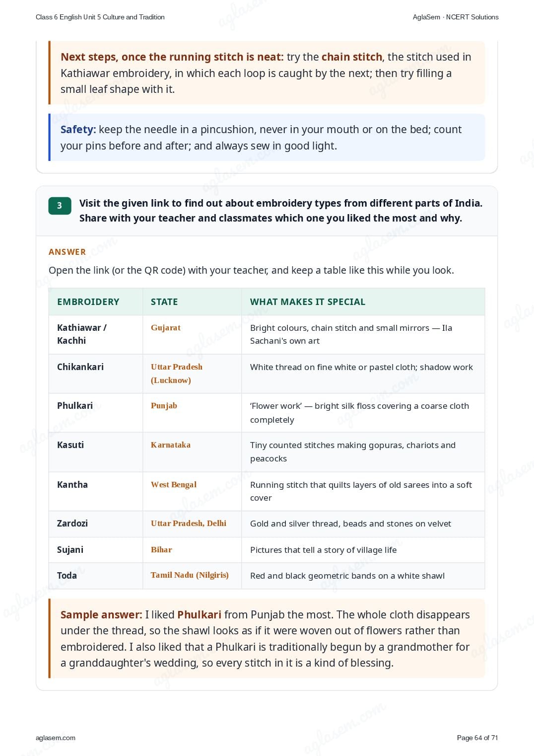Click the WHAT MAKES IT SPECIAL header
Viewport: 534px width, 756px height.
point(308,302)
